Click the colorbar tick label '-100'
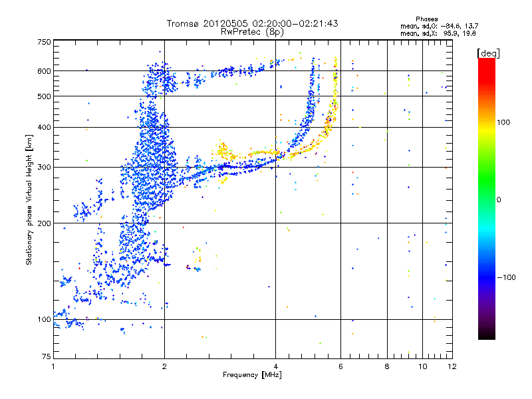Viewport: 532px width, 399px height. point(506,277)
